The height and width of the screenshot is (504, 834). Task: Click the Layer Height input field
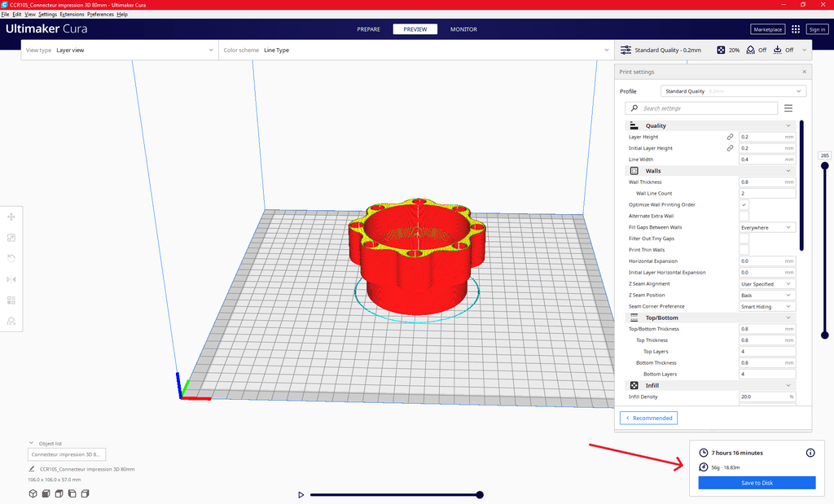click(761, 137)
